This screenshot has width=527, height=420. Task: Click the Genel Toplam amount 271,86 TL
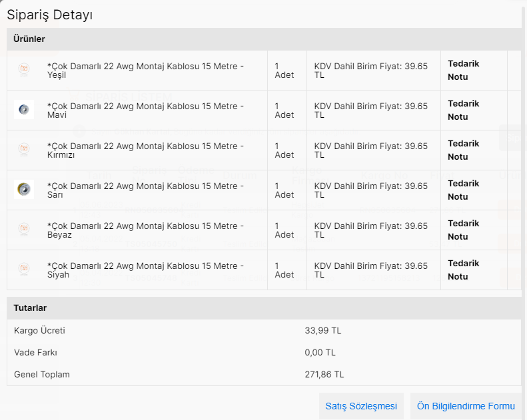tap(324, 375)
